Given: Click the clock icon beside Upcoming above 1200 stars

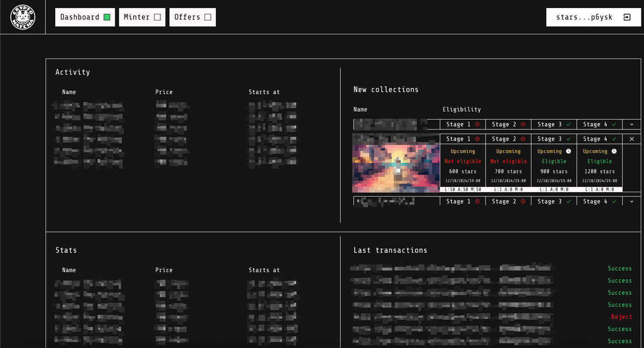Looking at the screenshot, I should (x=614, y=151).
